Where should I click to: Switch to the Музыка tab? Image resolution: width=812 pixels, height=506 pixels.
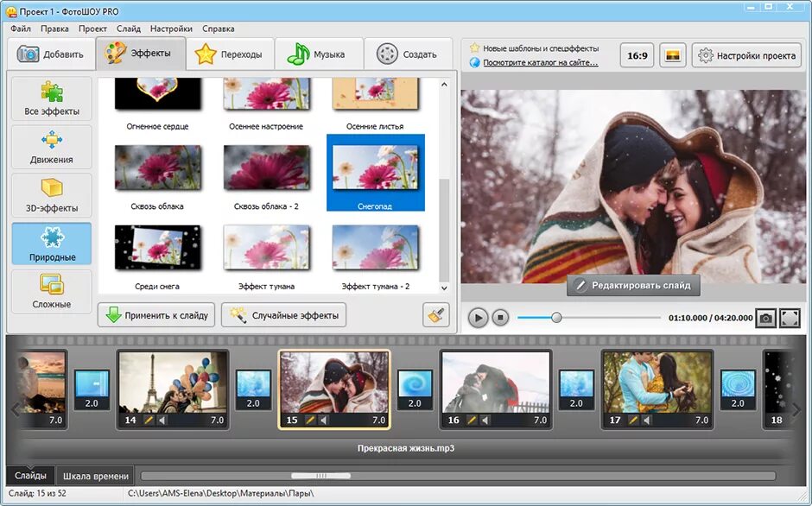coord(318,54)
